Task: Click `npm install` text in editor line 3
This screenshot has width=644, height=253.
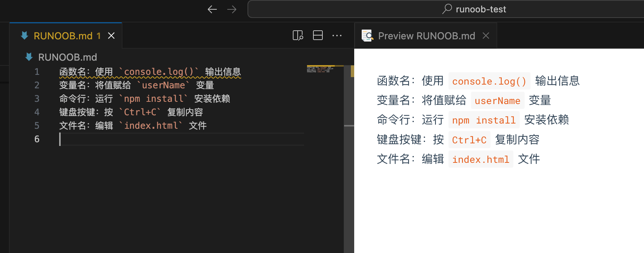Action: pos(154,99)
